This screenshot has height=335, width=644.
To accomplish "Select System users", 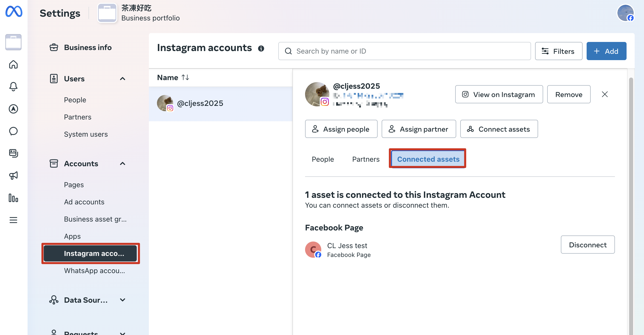I will click(86, 134).
